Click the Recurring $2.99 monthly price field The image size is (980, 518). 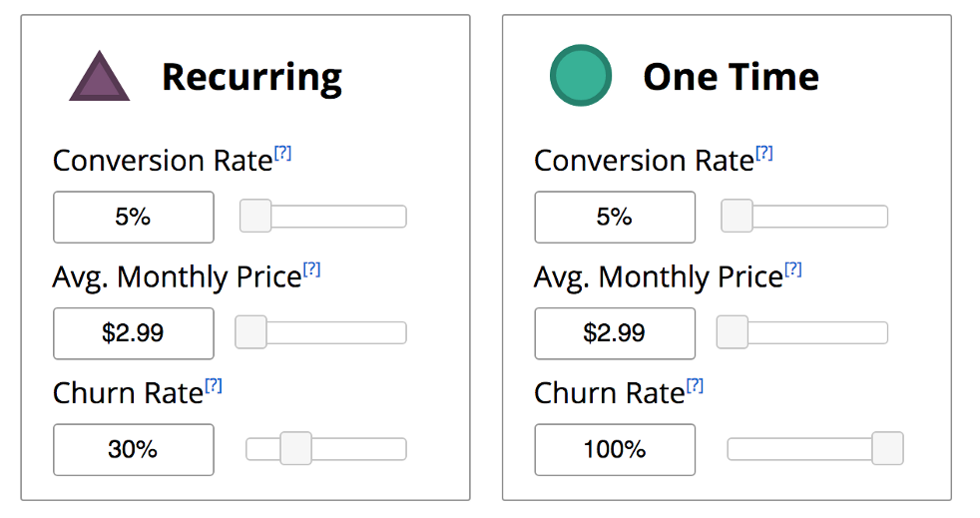click(x=134, y=333)
